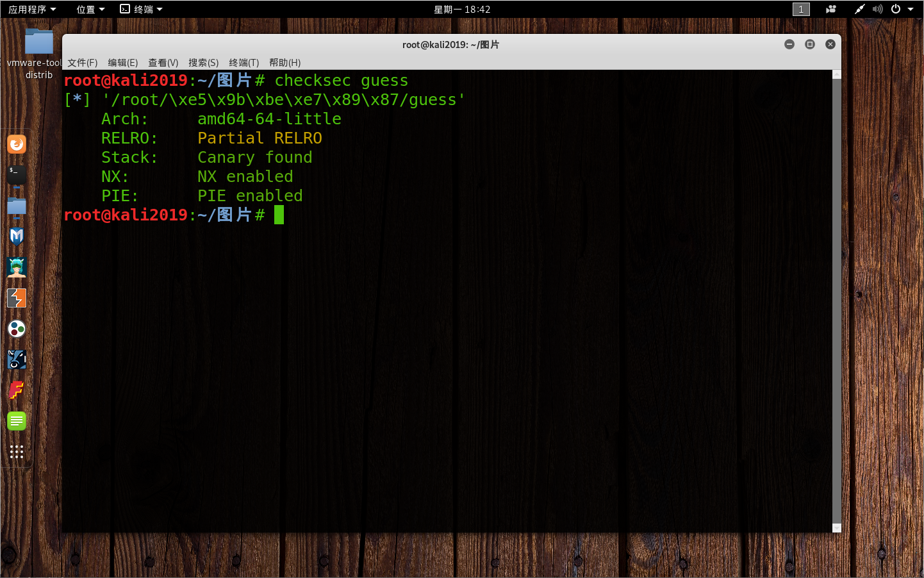Start Burp Suite from the dock
The height and width of the screenshot is (578, 924).
(16, 298)
